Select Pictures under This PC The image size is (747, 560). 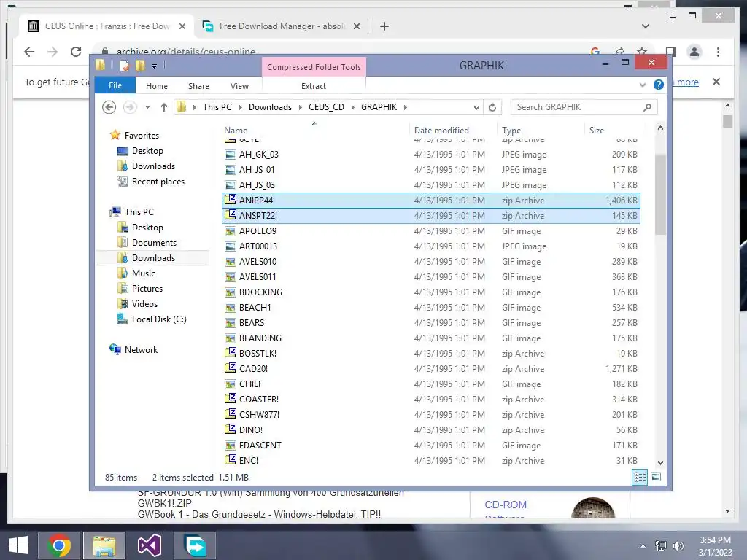coord(147,289)
